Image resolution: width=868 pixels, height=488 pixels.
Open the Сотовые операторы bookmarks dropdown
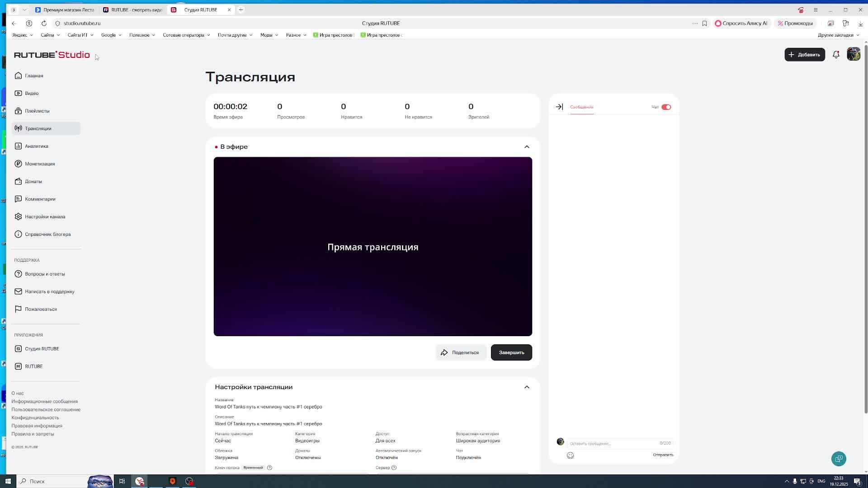(x=186, y=35)
